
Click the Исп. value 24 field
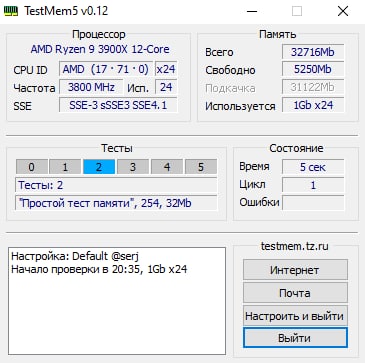[x=166, y=87]
